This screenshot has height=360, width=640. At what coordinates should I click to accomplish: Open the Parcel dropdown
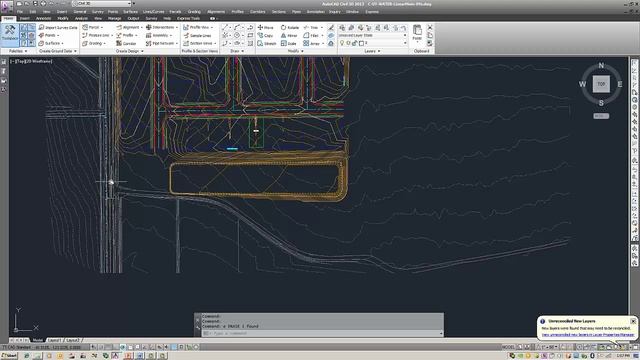(93, 27)
